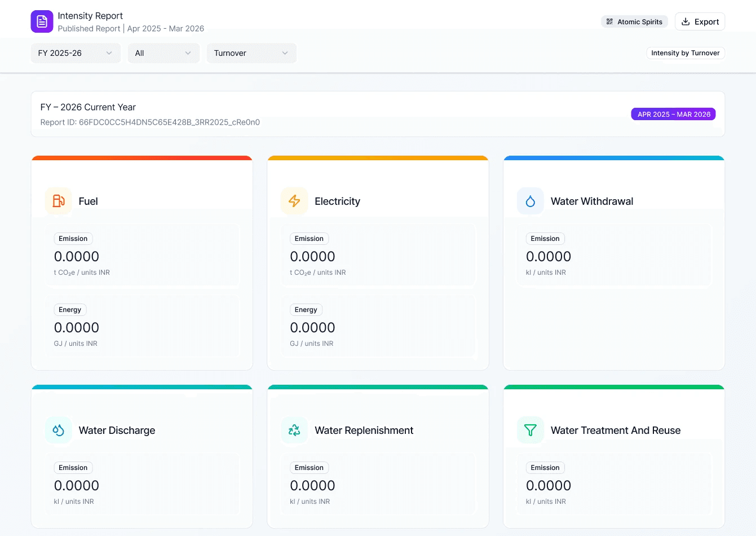The width and height of the screenshot is (756, 536).
Task: Click the Emission tag in Water Replenishment card
Action: pyautogui.click(x=309, y=468)
